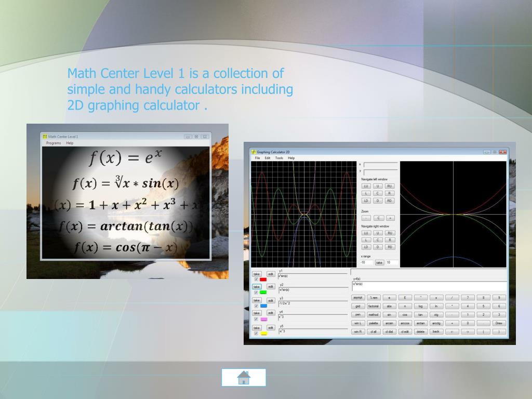The height and width of the screenshot is (399, 532).
Task: Click the log function button
Action: (x=421, y=306)
